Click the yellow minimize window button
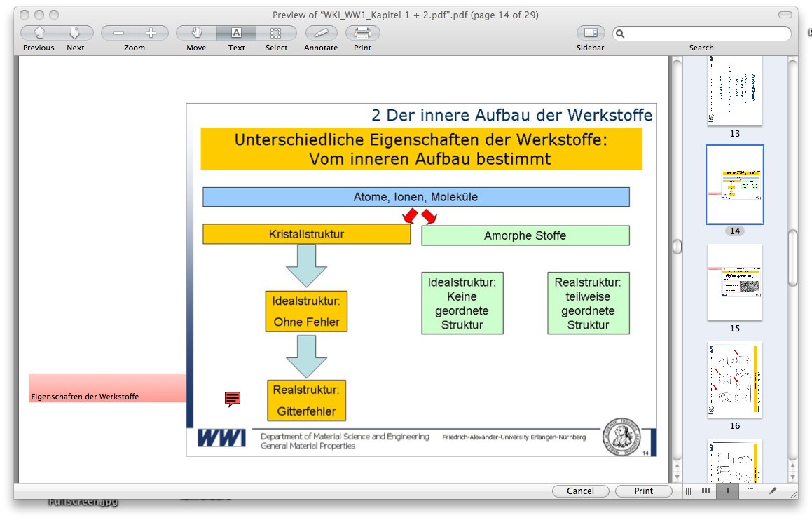Image resolution: width=812 pixels, height=520 pixels. (39, 15)
